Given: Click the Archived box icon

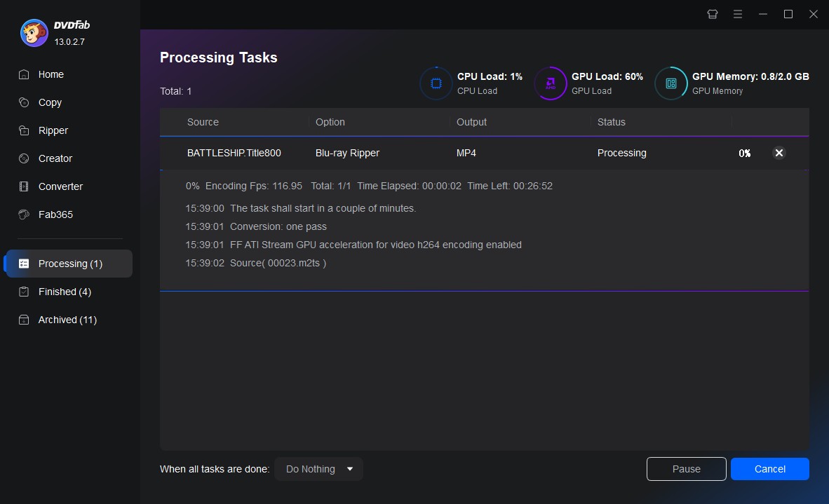Looking at the screenshot, I should (24, 320).
